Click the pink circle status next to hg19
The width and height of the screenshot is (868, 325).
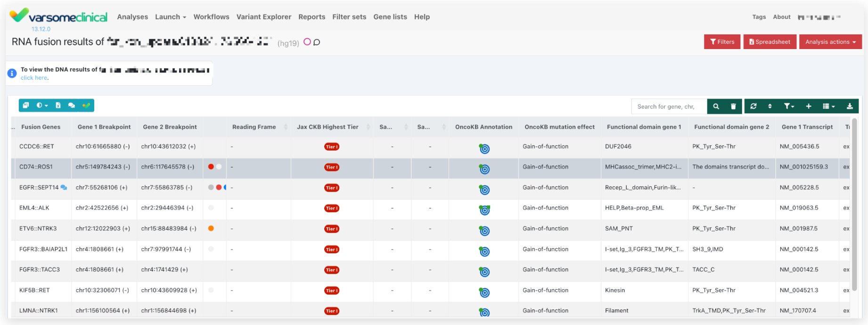pyautogui.click(x=307, y=42)
